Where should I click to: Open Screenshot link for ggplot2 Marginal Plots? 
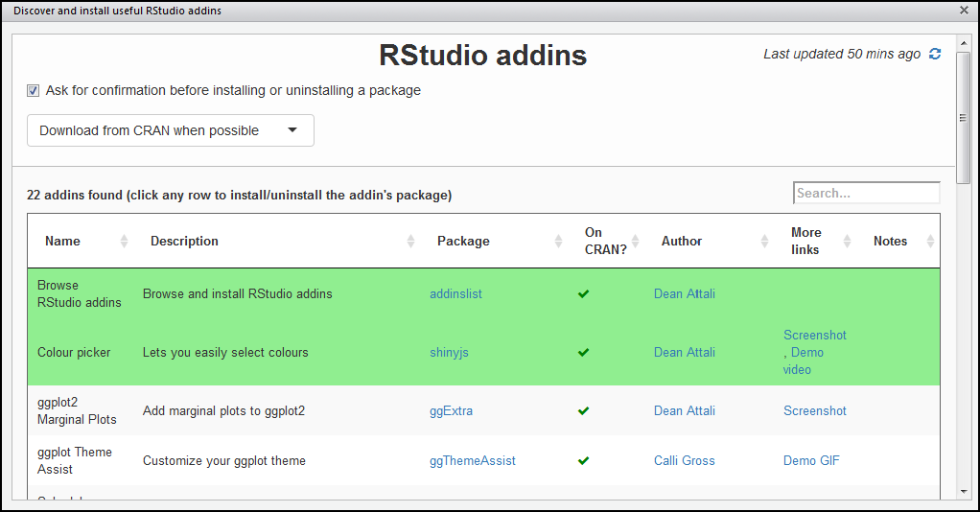click(815, 410)
